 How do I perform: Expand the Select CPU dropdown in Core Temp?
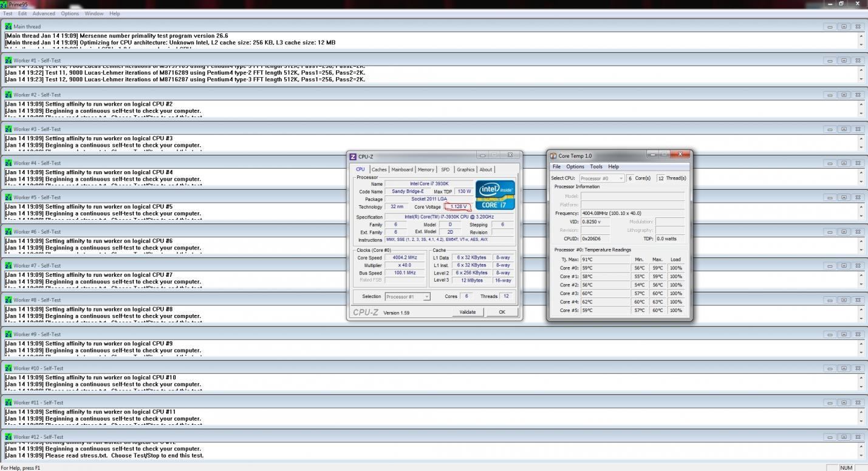click(601, 178)
